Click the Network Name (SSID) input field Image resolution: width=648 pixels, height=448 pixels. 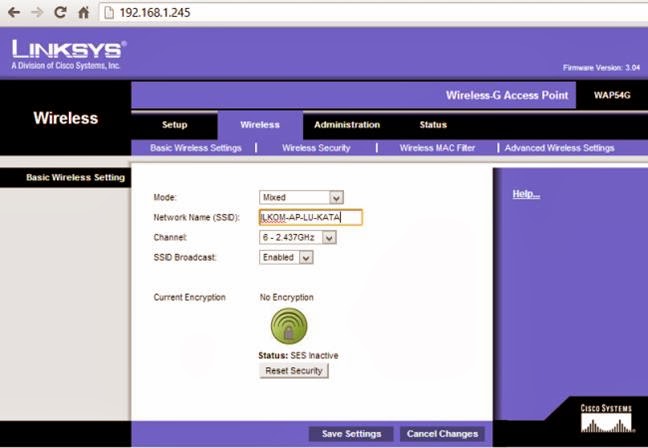tap(311, 217)
